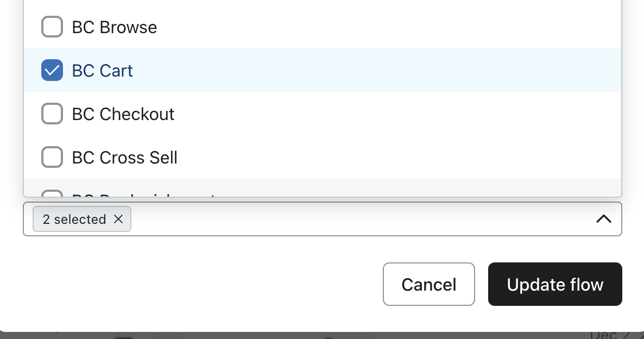Select the "BC Browse" option label
Viewport: 644px width, 339px height.
[115, 27]
